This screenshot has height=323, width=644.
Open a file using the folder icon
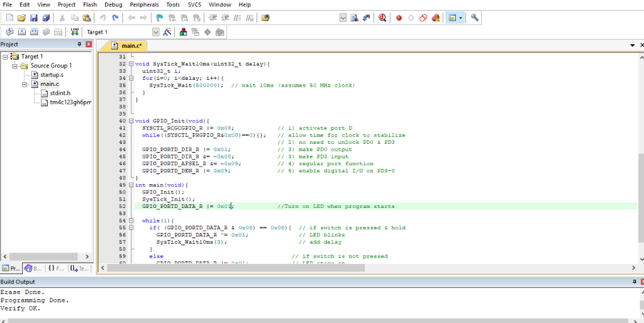tap(22, 18)
